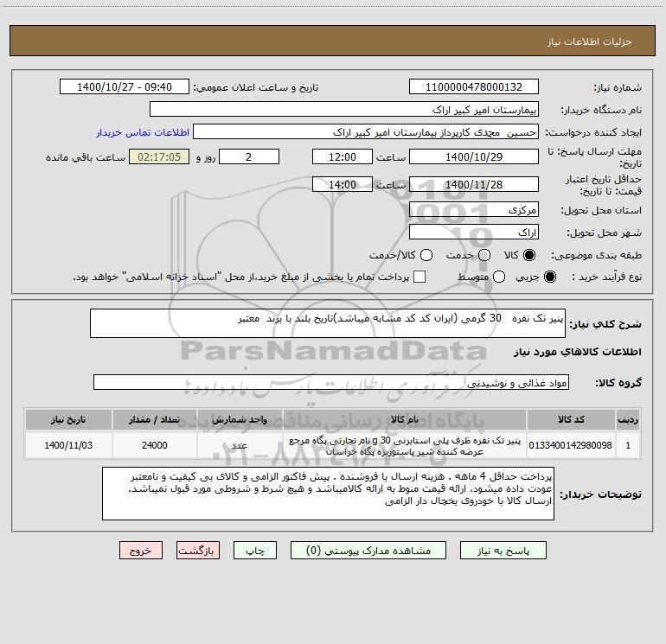
Task: Click the واحد شمارش column header
Action: (x=240, y=419)
